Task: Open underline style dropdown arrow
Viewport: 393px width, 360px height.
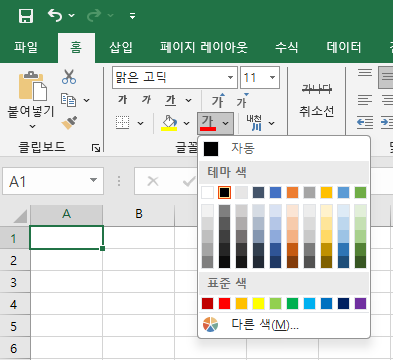Action: click(x=188, y=100)
